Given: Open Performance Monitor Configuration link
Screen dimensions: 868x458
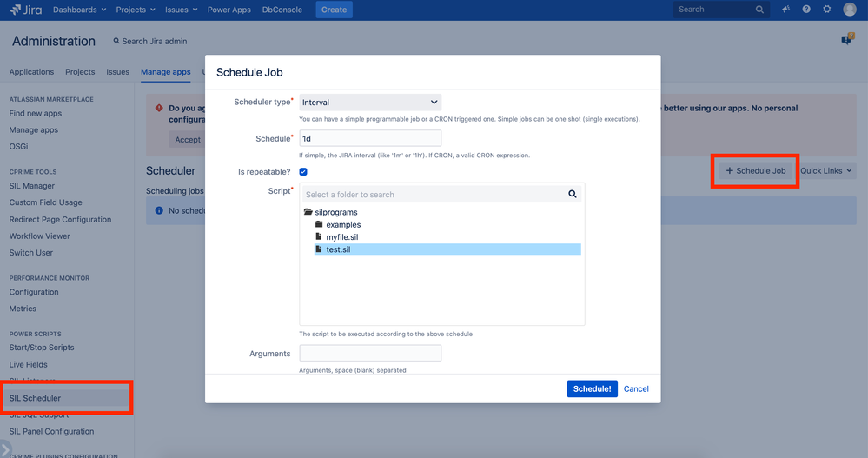Looking at the screenshot, I should point(34,292).
